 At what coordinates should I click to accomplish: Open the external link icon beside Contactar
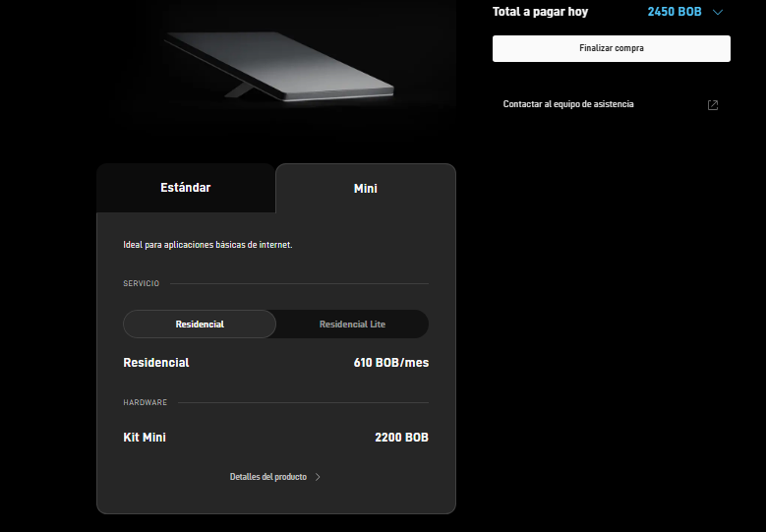point(713,105)
